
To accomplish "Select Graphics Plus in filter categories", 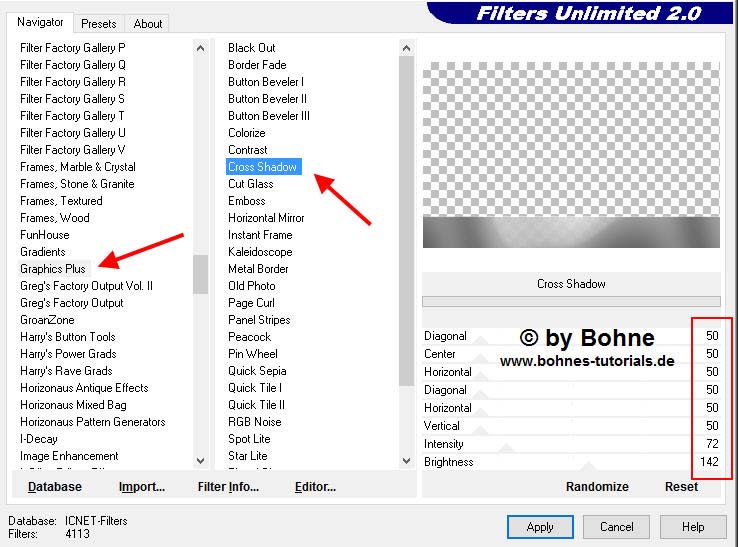I will coord(53,268).
